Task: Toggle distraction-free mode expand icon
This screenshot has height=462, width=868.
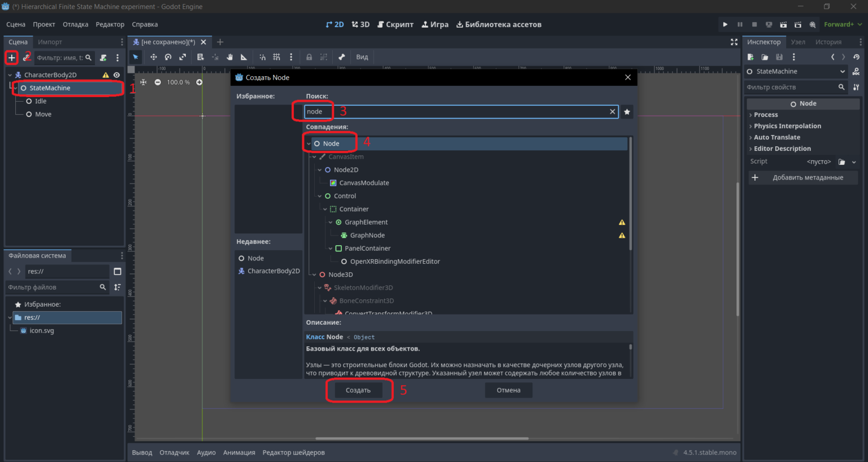Action: [x=734, y=42]
